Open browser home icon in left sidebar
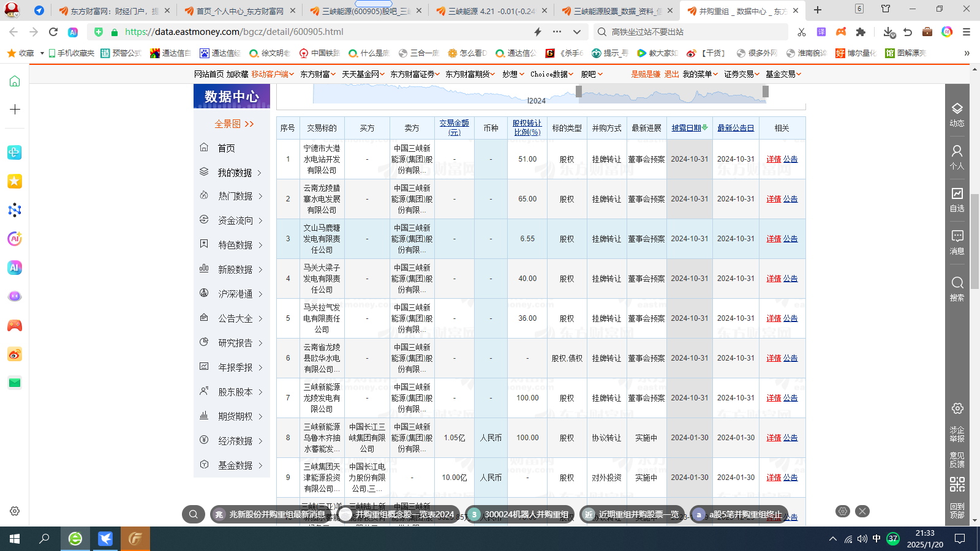This screenshot has height=551, width=980. (15, 81)
